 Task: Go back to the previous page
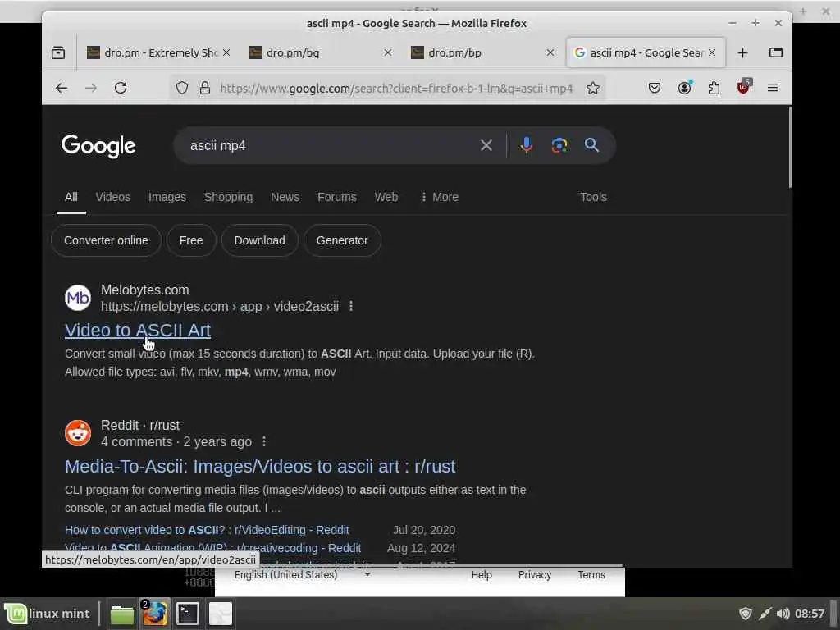(x=62, y=88)
